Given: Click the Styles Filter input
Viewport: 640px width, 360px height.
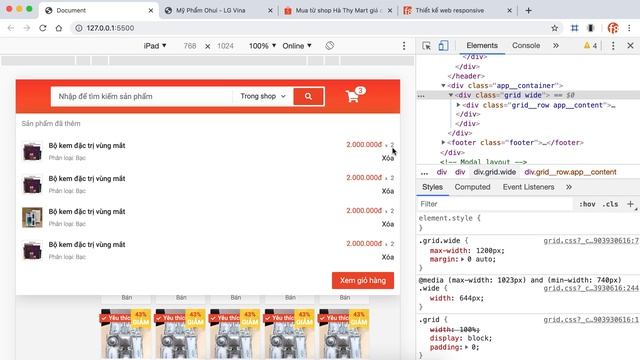Looking at the screenshot, I should click(496, 204).
